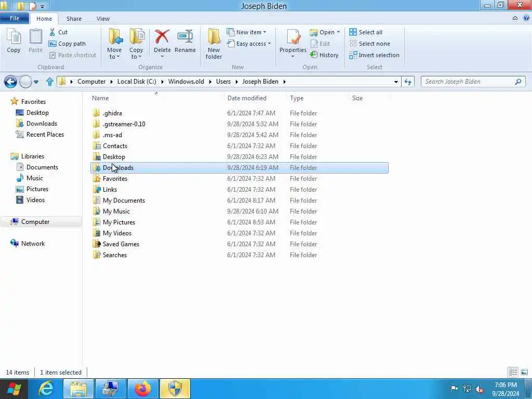The height and width of the screenshot is (399, 532).
Task: Select the Saved Games folder
Action: [x=239, y=244]
